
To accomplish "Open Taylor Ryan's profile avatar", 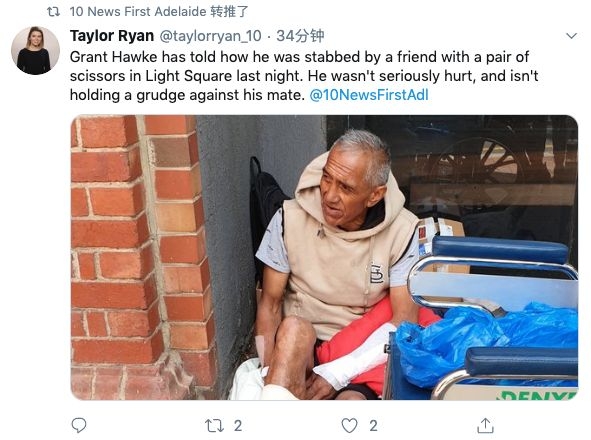I will (x=35, y=51).
